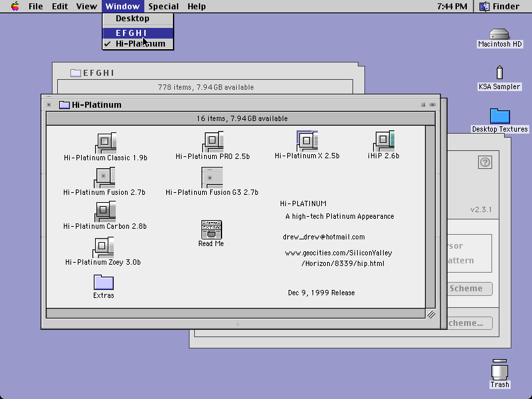Open the View menu

click(86, 6)
